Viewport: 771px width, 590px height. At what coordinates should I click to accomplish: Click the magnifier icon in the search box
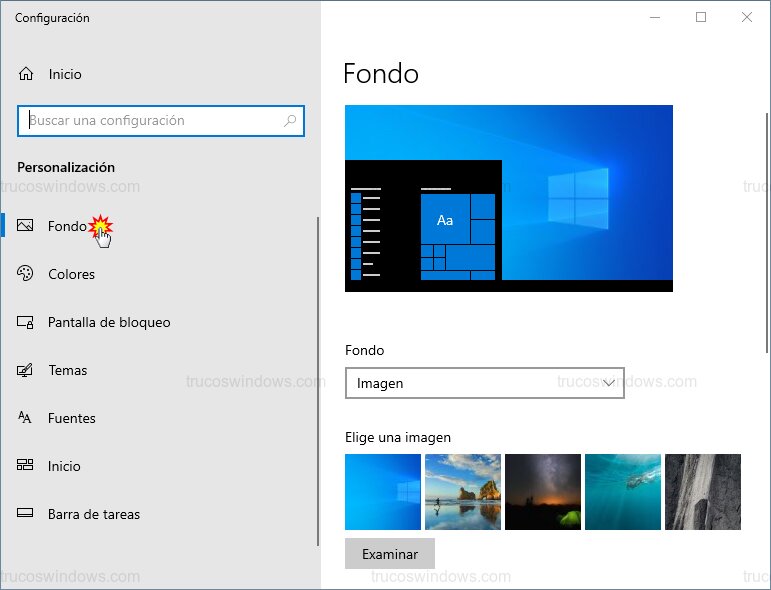point(290,121)
